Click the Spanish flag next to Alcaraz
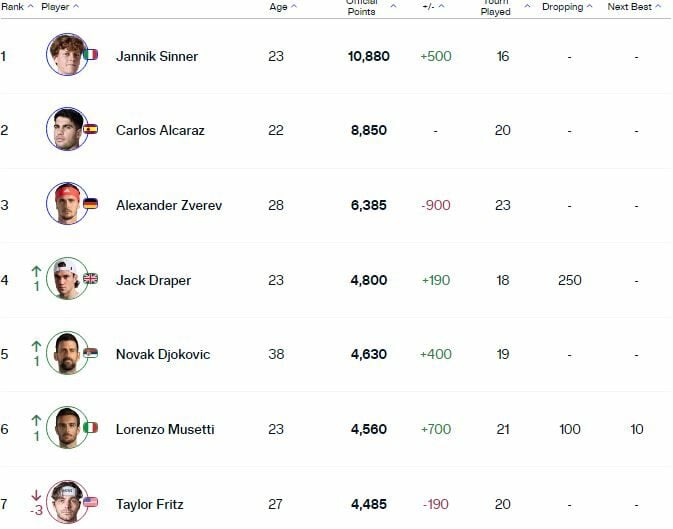Screen dimensions: 673x529 click(91, 129)
